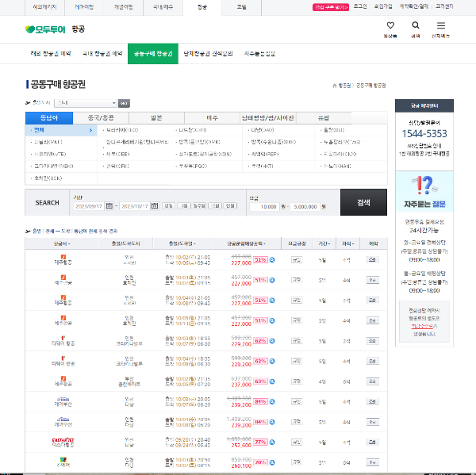
Task: Click reserve button in 10/03 18:55 row
Action: pos(373,341)
